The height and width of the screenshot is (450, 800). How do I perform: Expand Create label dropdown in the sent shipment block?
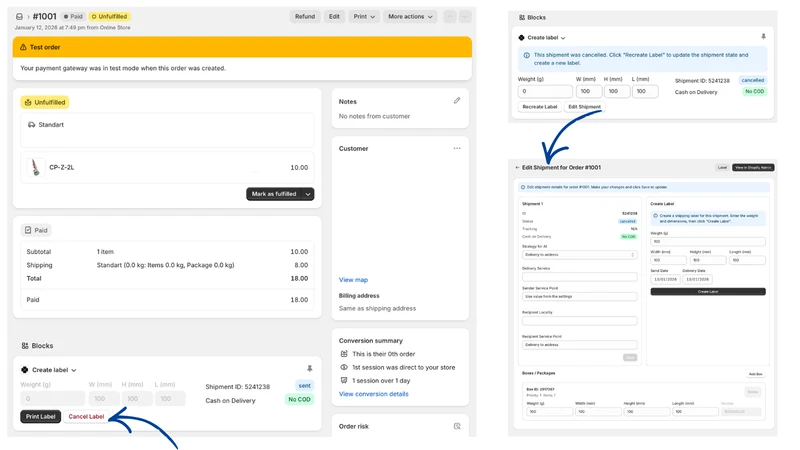54,370
